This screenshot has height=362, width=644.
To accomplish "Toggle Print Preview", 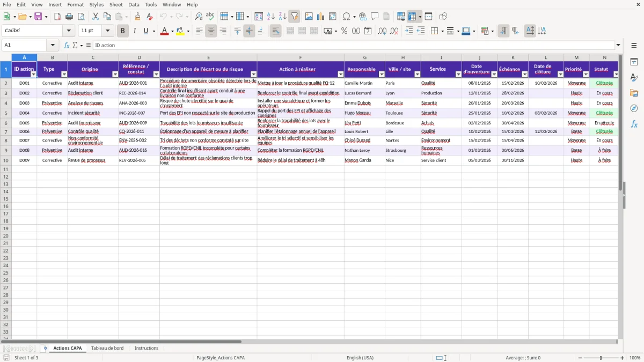I will pyautogui.click(x=80, y=17).
